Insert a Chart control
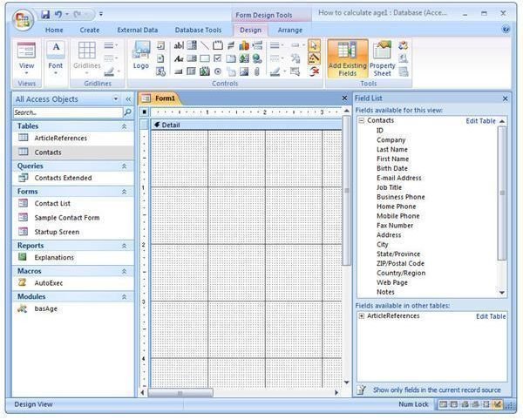 click(x=244, y=45)
